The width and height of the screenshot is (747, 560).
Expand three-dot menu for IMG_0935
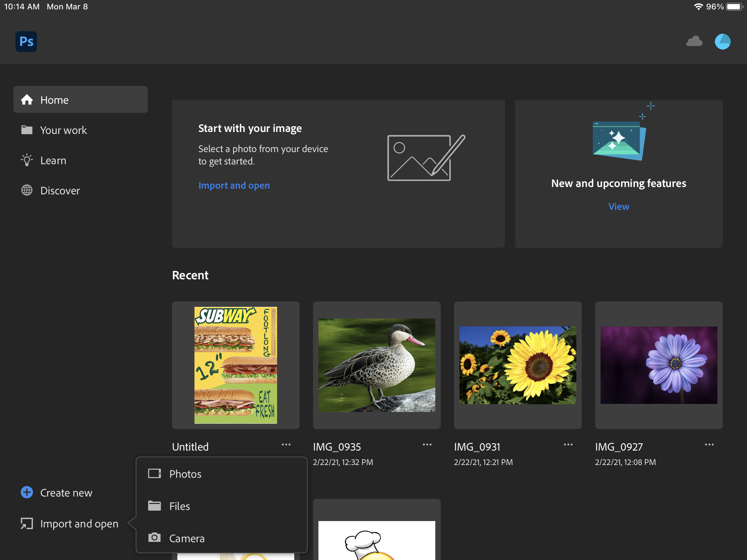427,445
